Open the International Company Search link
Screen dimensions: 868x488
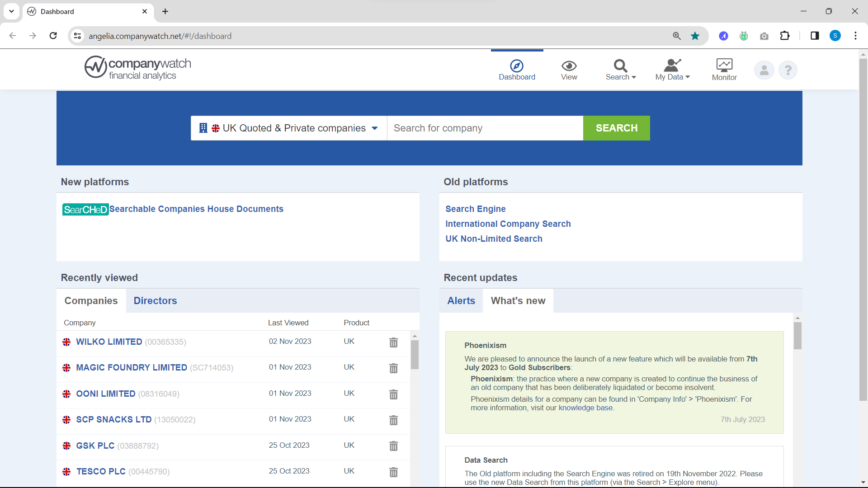coord(508,224)
